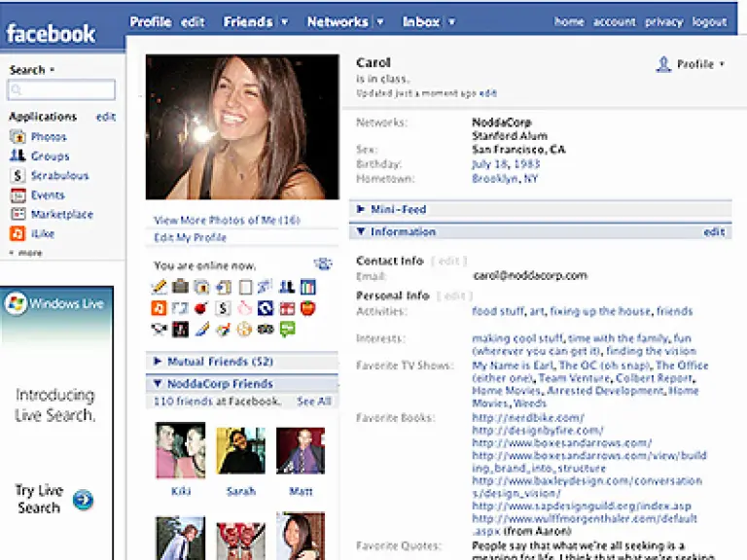Open the Friends dropdown arrow in top bar
747x560 pixels.
(x=284, y=21)
